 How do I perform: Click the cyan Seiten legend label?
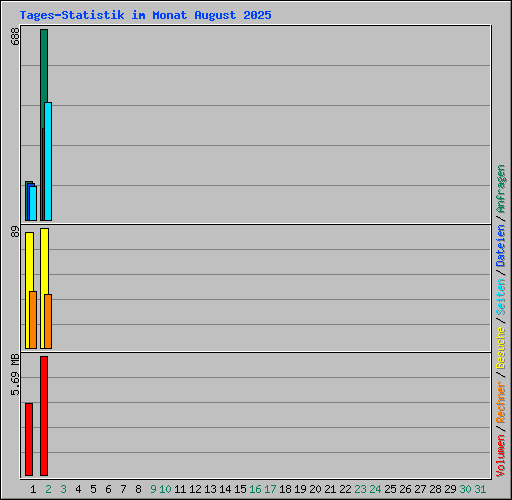pos(501,297)
